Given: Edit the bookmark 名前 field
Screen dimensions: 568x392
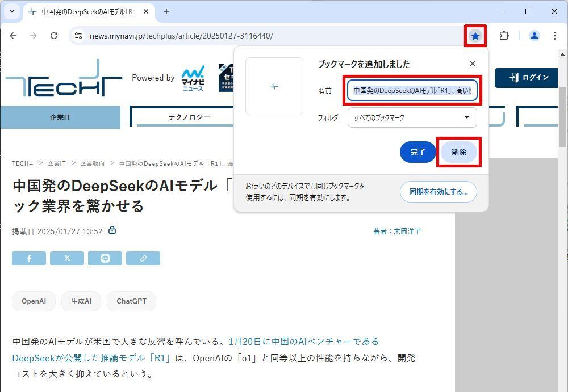Looking at the screenshot, I should 412,91.
